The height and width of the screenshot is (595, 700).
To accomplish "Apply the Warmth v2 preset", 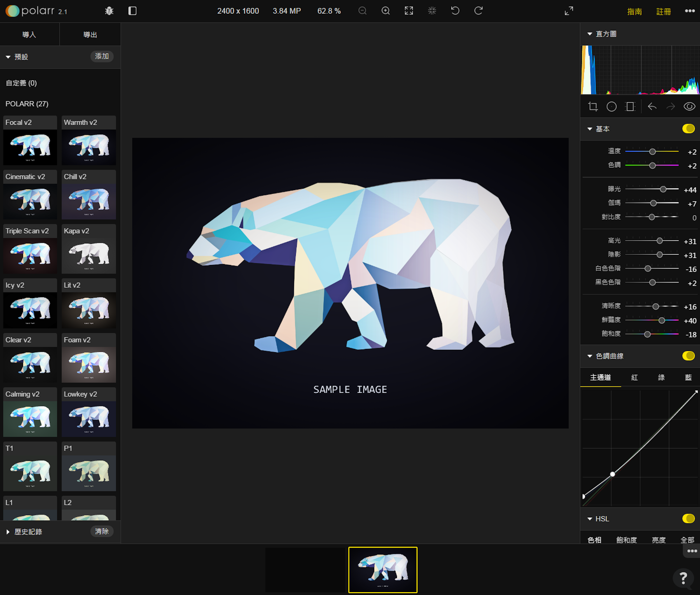I will (x=89, y=141).
